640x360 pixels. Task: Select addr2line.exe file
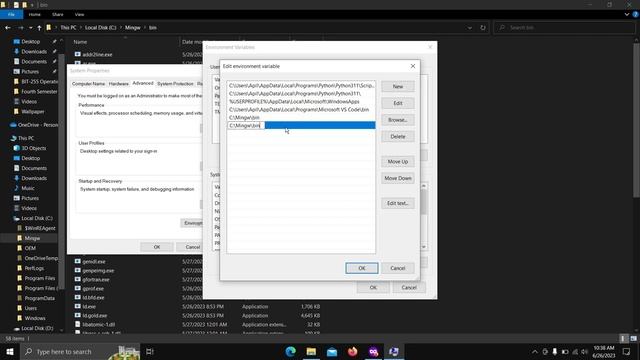97,54
